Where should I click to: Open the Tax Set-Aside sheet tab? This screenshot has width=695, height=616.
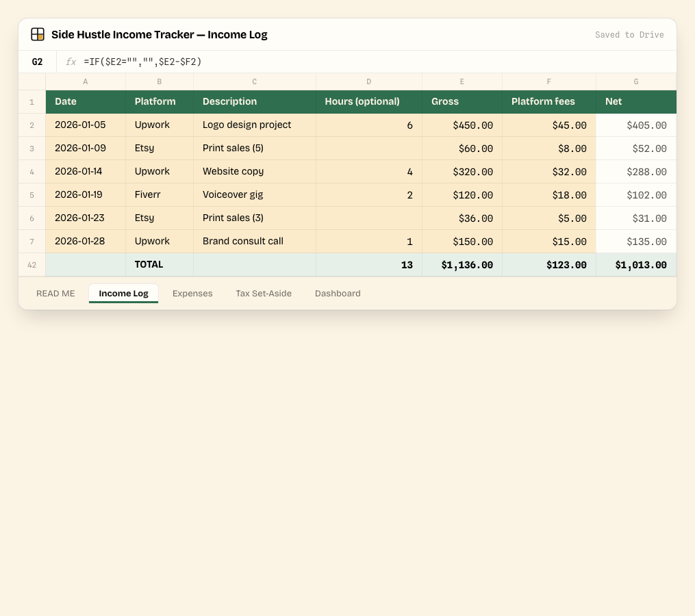pyautogui.click(x=264, y=294)
